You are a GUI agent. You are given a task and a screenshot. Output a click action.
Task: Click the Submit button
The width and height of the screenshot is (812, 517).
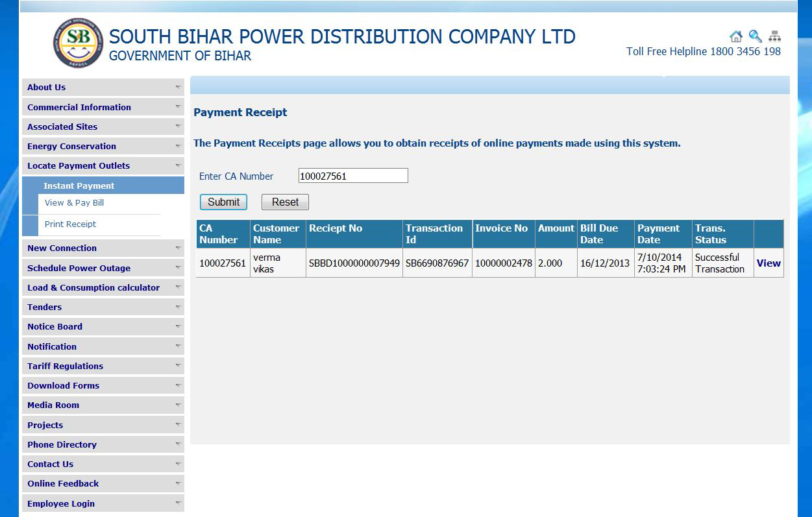223,202
